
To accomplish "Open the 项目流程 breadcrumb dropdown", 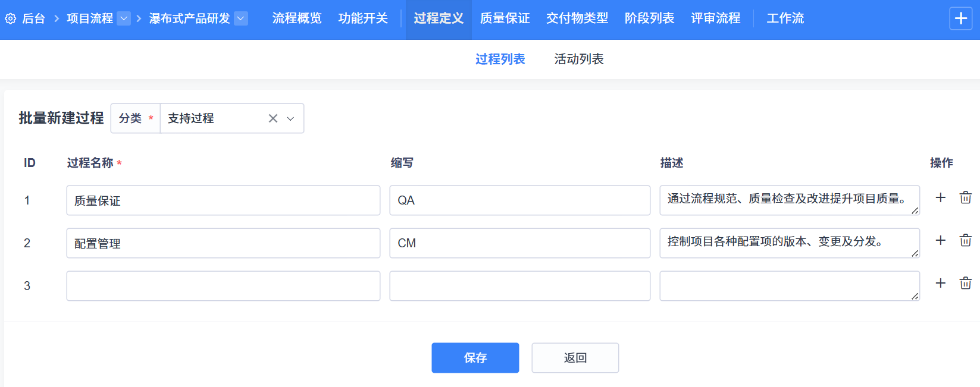I will point(124,19).
